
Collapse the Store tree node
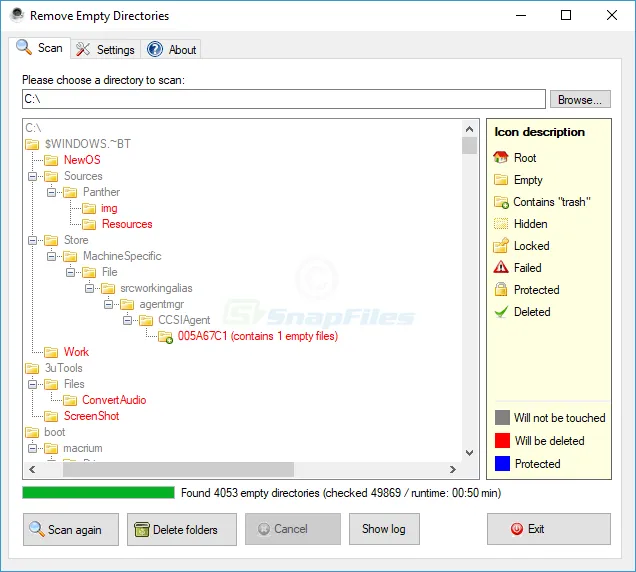[32, 240]
